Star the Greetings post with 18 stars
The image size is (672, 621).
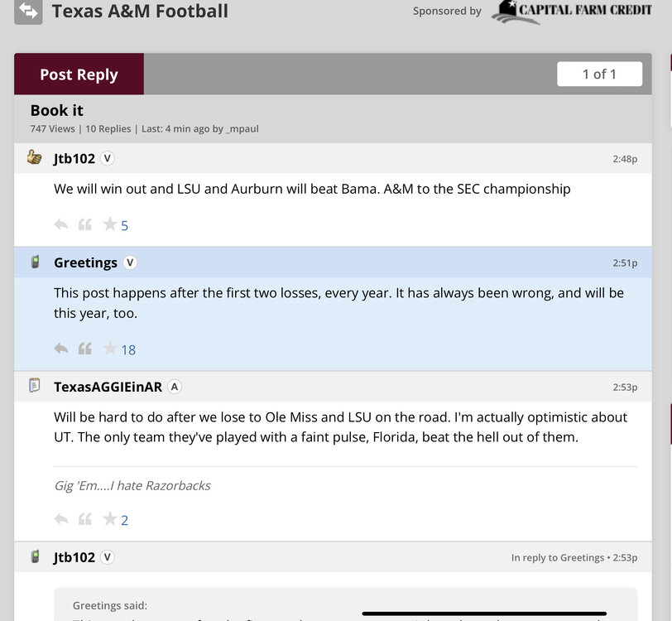pyautogui.click(x=109, y=349)
